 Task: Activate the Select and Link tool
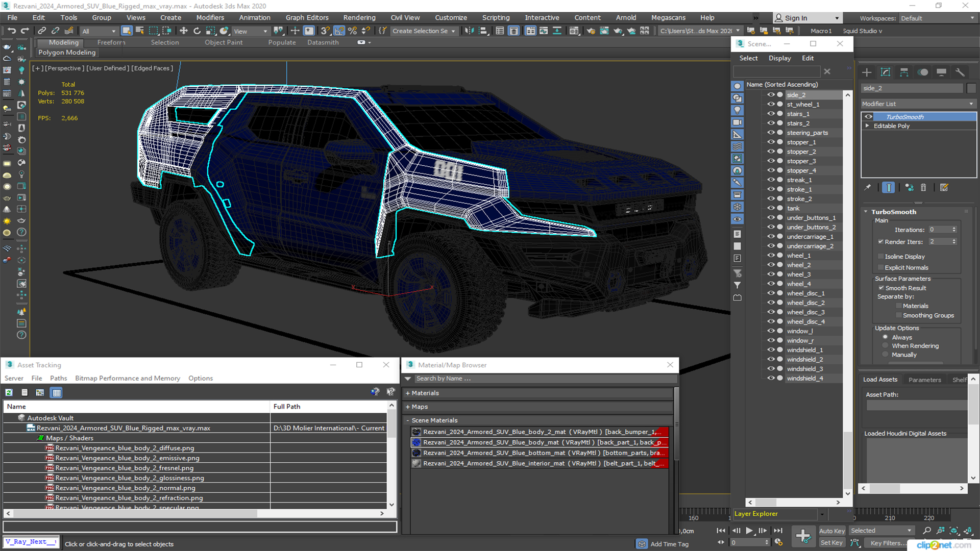42,31
